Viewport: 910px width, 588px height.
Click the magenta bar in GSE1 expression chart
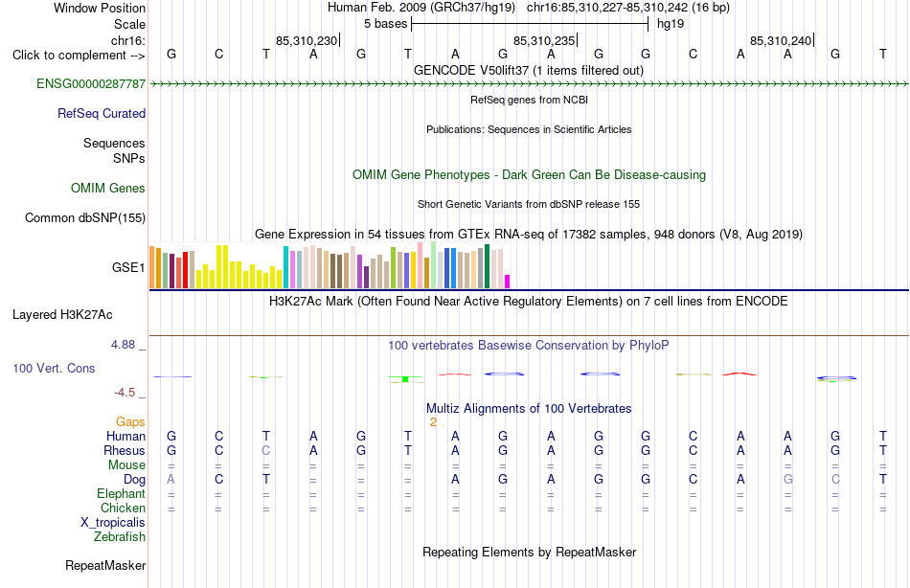[508, 282]
